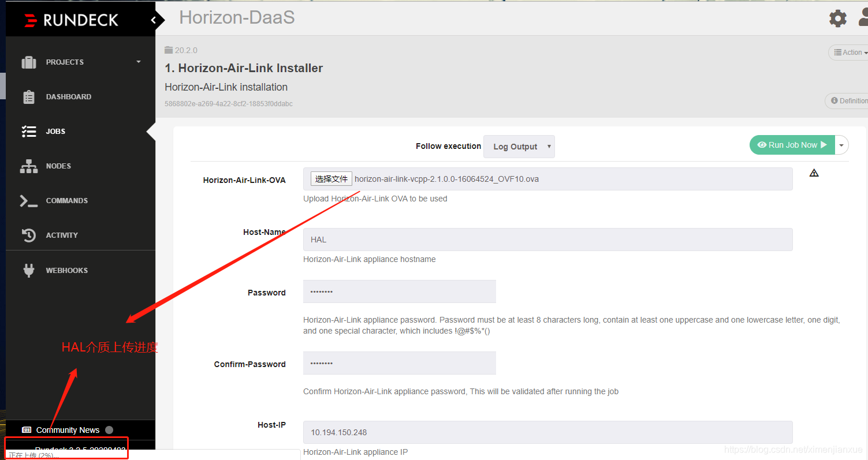868x460 pixels.
Task: Click the Nodes sitemap icon
Action: 29,166
